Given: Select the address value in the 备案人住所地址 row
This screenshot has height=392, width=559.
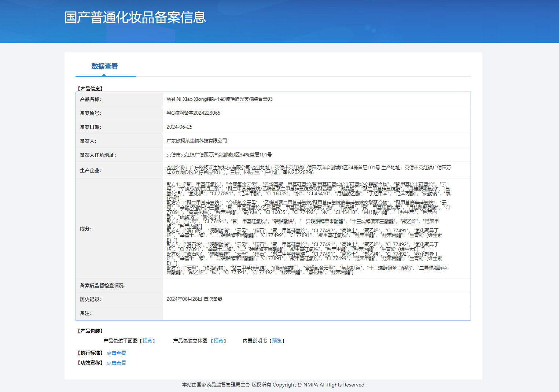Looking at the screenshot, I should tap(219, 155).
